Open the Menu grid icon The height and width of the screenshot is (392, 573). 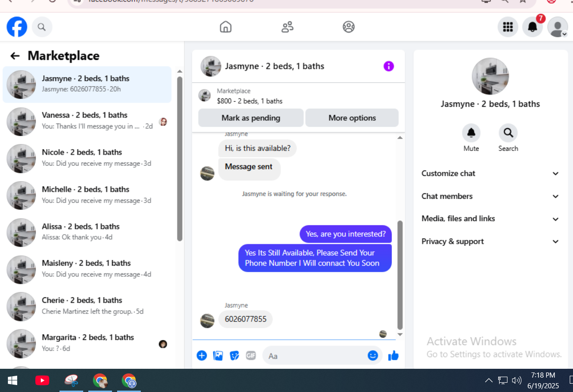tap(508, 27)
